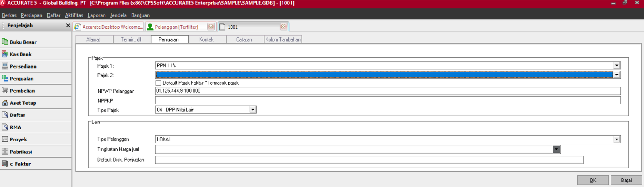Viewport: 644px width, 187px height.
Task: Open the Tipe Pelanggan dropdown list
Action: (x=616, y=139)
